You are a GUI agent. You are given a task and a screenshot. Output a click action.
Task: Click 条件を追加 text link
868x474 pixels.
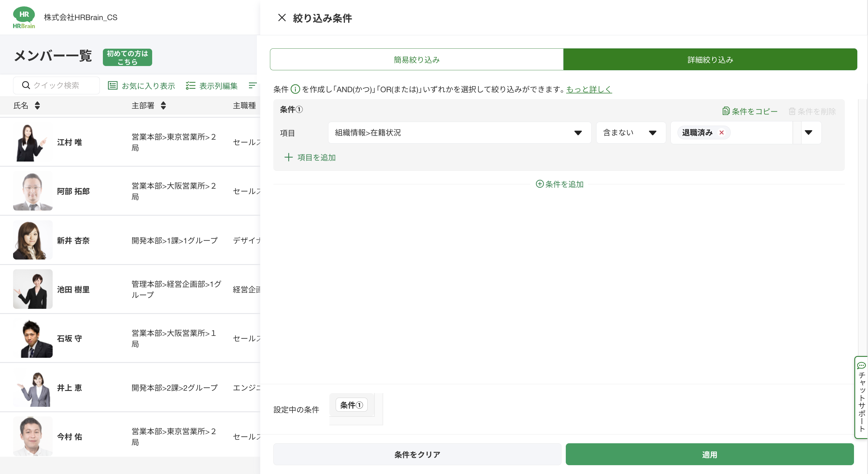tap(564, 184)
